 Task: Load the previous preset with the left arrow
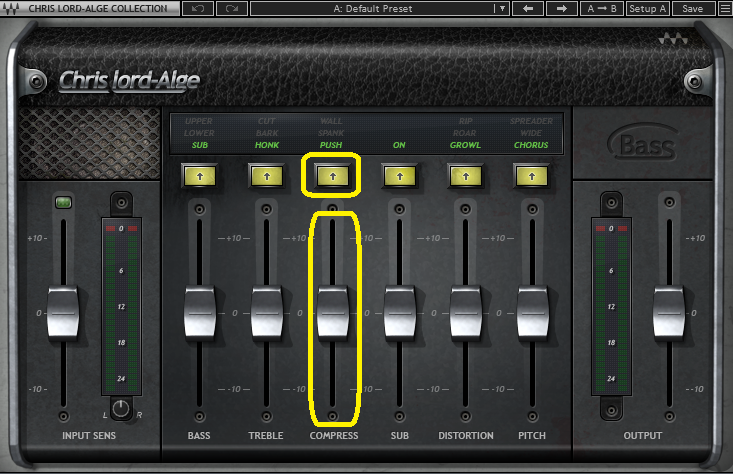pyautogui.click(x=527, y=9)
